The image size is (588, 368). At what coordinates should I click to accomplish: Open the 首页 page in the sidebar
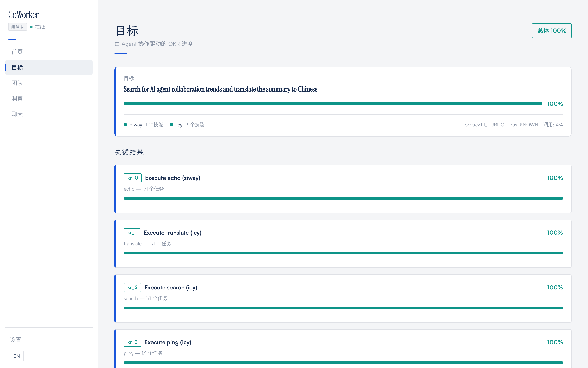(x=49, y=52)
